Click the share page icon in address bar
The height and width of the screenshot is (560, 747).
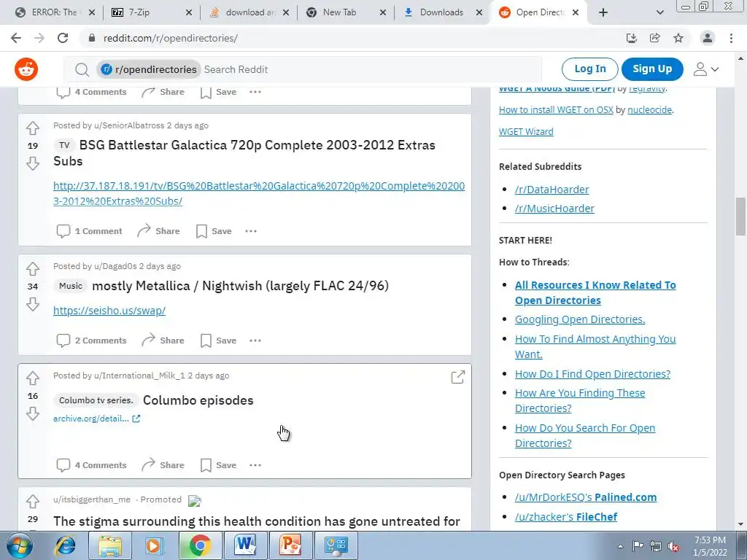(x=655, y=38)
